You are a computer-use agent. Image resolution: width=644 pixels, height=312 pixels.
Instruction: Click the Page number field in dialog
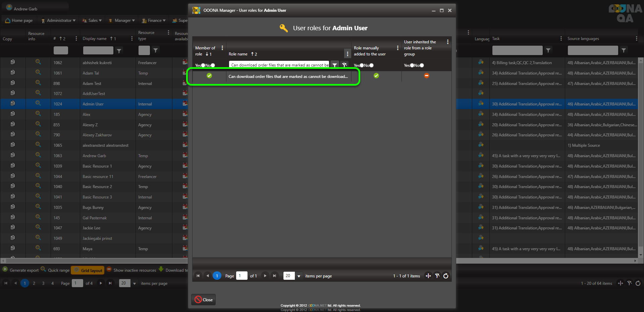(241, 276)
